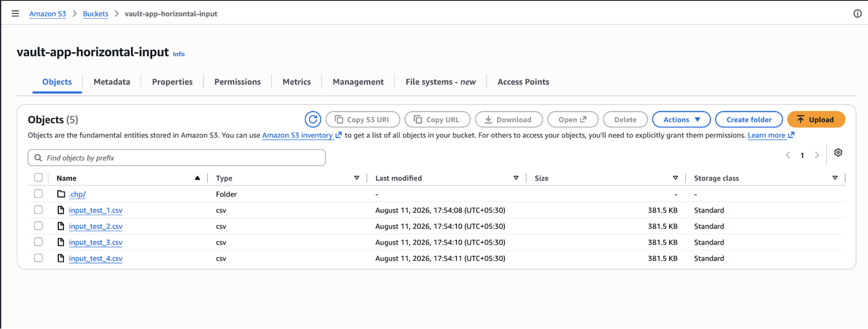This screenshot has height=329, width=868.
Task: Go to previous page arrow
Action: [x=788, y=155]
